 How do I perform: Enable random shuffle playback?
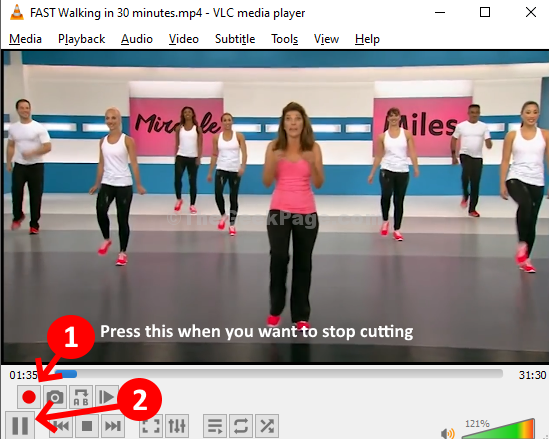(x=267, y=426)
